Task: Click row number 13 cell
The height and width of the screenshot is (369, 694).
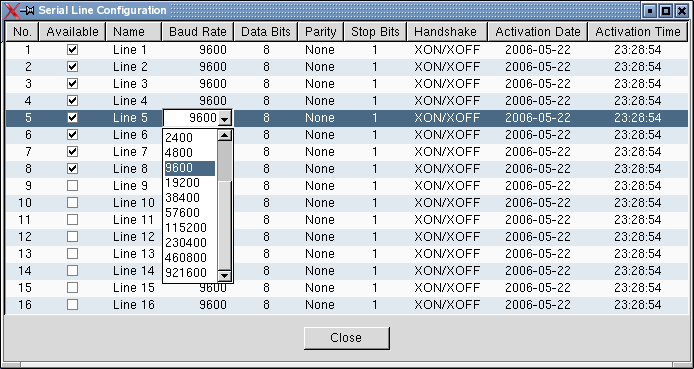Action: pyautogui.click(x=22, y=254)
